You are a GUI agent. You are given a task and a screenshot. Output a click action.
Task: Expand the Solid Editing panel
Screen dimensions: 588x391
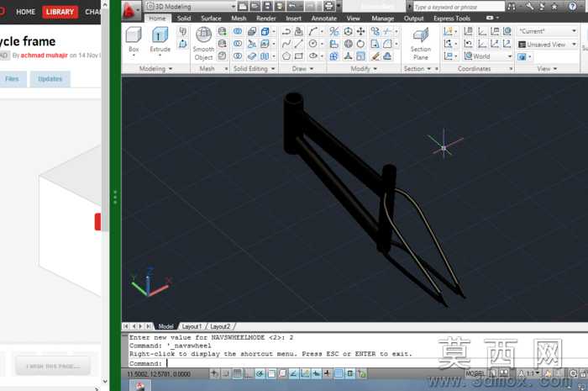(255, 69)
